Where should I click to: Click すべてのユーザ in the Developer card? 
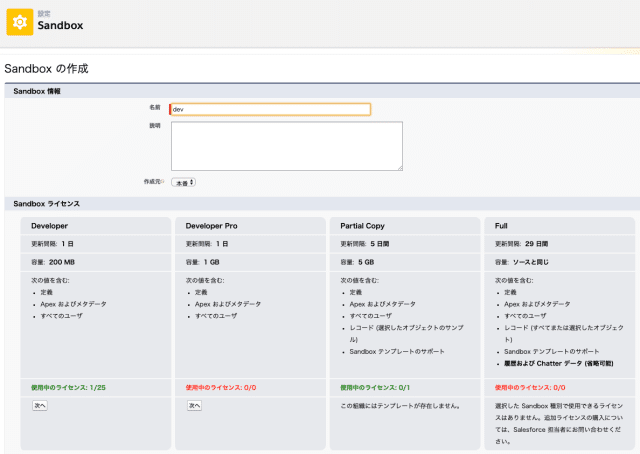coord(61,316)
